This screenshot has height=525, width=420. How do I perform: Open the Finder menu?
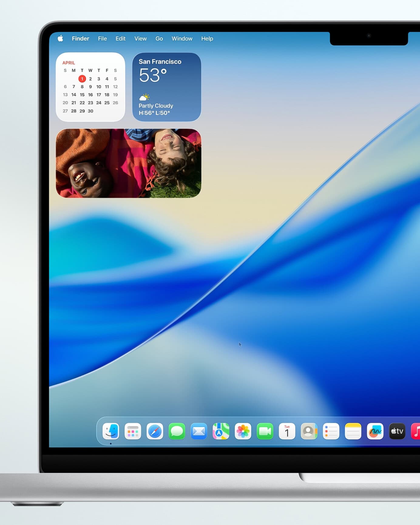click(x=80, y=39)
